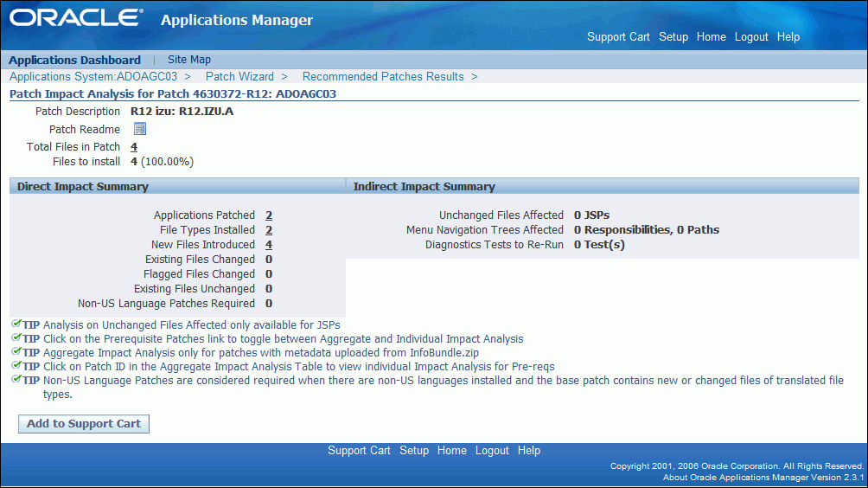Open Setup in top header

[673, 37]
